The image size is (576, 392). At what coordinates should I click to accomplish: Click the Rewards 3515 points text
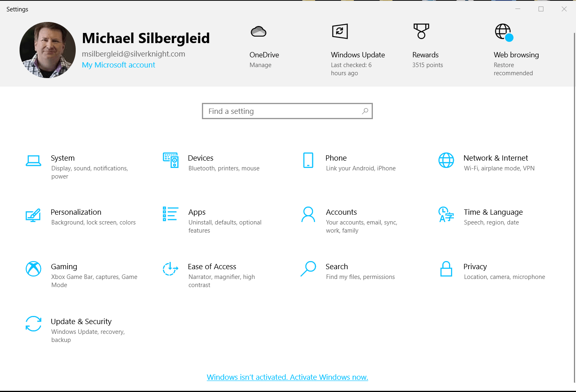click(427, 65)
